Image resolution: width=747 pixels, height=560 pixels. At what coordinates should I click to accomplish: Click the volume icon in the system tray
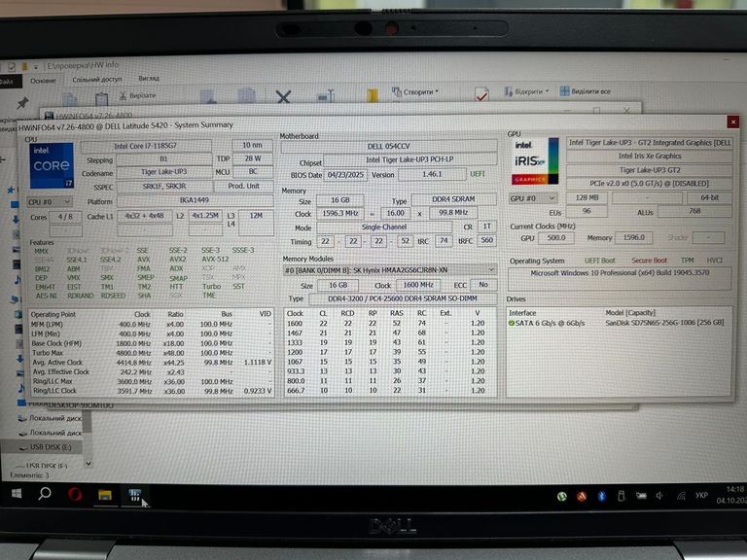click(658, 496)
